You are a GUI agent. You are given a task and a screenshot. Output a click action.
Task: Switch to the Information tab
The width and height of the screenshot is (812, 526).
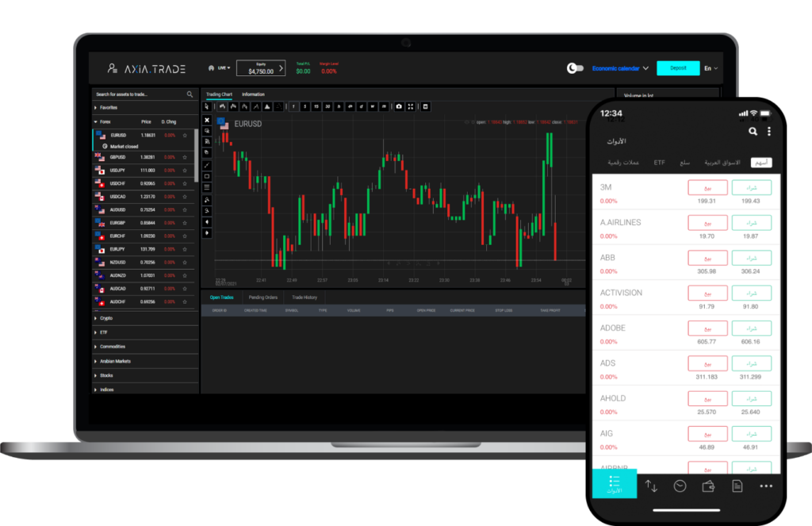click(x=253, y=94)
